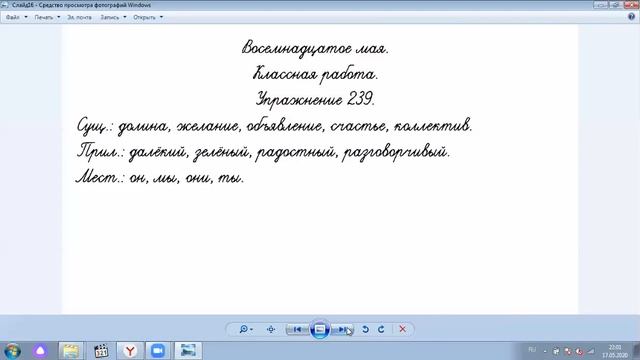Launch the Alice assistant in taskbar
This screenshot has height=360, width=640.
[x=40, y=351]
